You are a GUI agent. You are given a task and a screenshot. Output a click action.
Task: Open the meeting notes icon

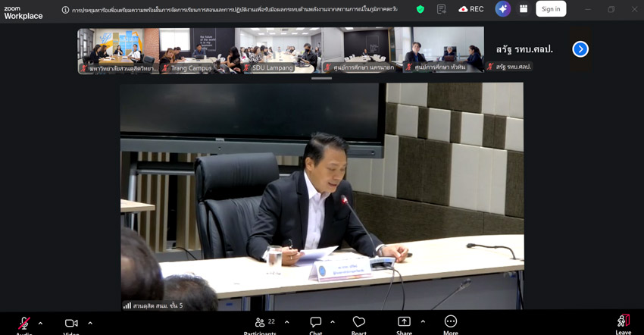point(442,9)
